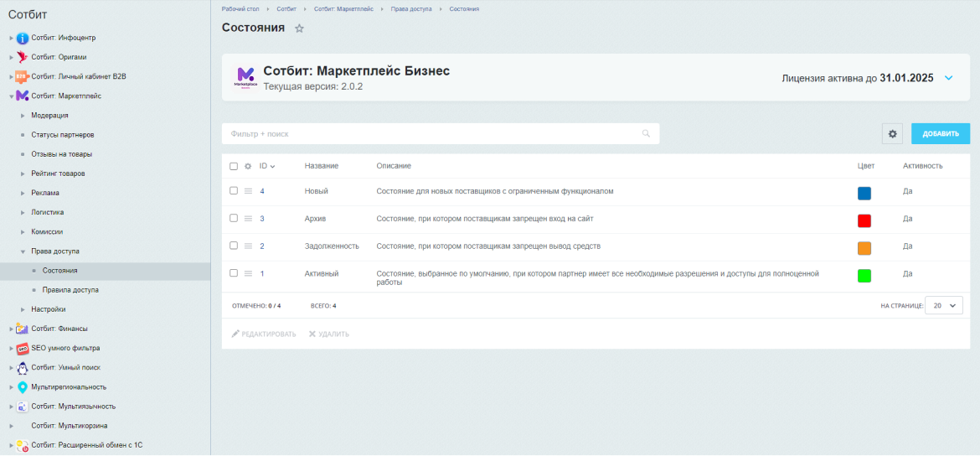Screen dimensions: 980x456
Task: Click the search magnifier icon in filter
Action: [x=647, y=134]
